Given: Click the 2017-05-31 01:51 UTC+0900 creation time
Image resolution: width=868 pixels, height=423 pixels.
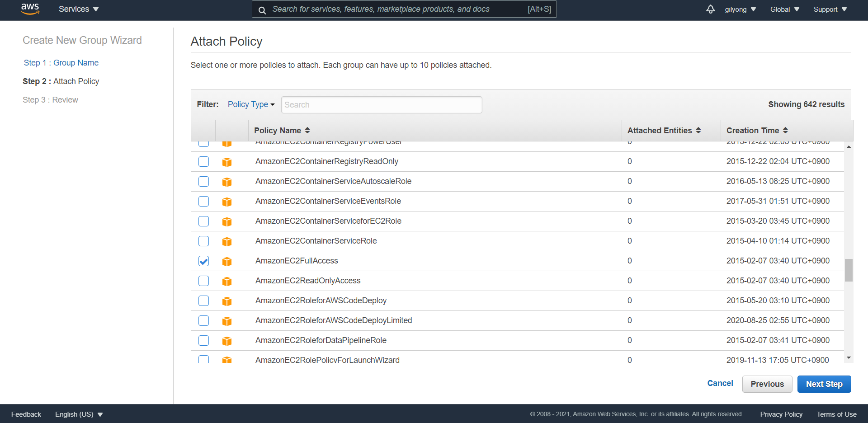Looking at the screenshot, I should (x=778, y=201).
